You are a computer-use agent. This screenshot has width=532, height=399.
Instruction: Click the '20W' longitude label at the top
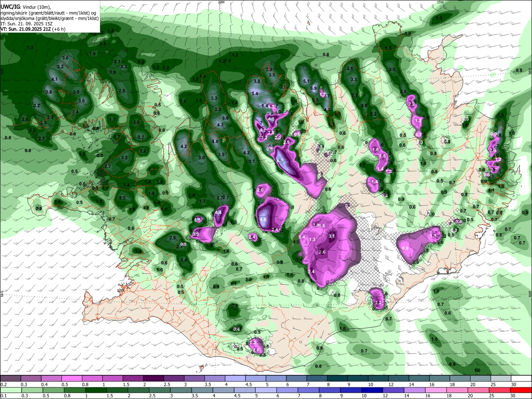click(221, 2)
